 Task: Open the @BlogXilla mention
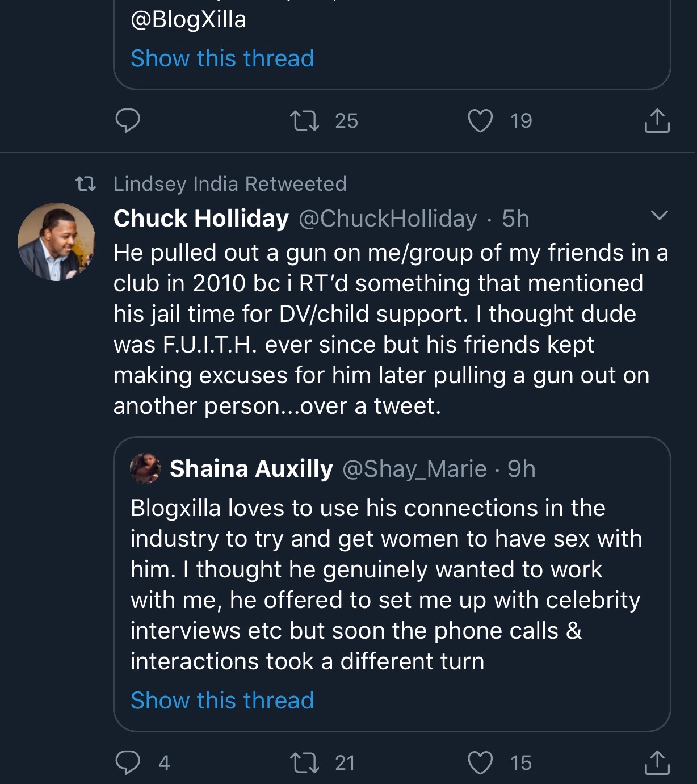188,19
